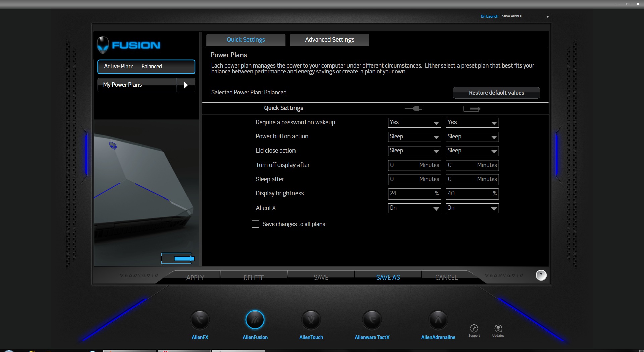Screen dimensions: 644x352
Task: Open the AlienFusion module icon
Action: (255, 320)
